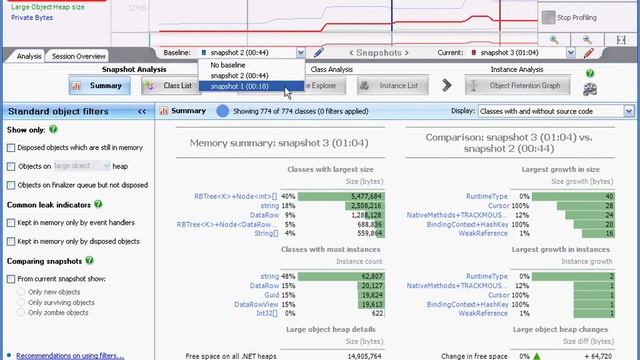Screen dimensions: 640x360
Task: Click the zoom in magnifier icon
Action: pyautogui.click(x=554, y=40)
